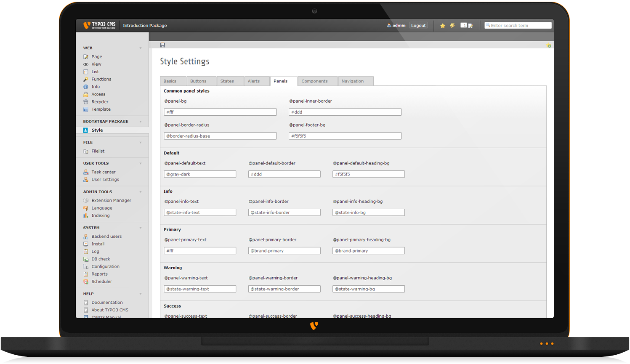The height and width of the screenshot is (364, 630).
Task: Click the Style module icon
Action: 86,130
